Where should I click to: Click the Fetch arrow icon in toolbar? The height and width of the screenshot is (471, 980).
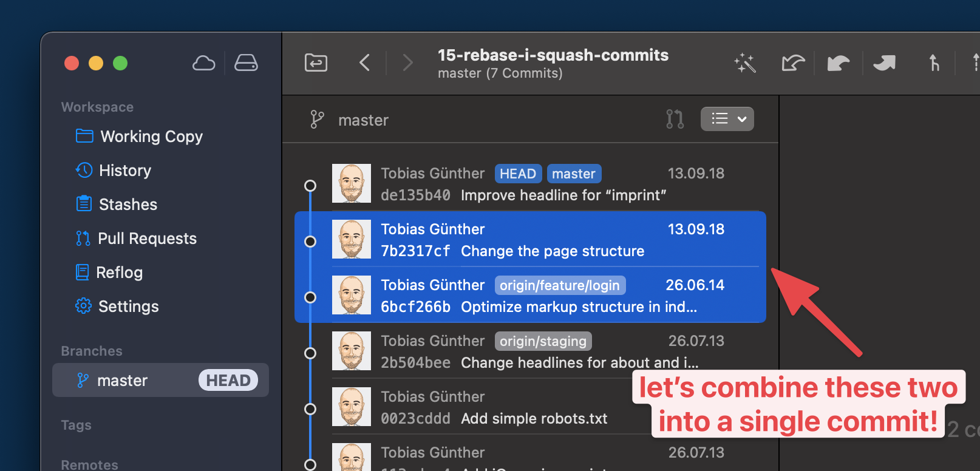click(x=792, y=63)
